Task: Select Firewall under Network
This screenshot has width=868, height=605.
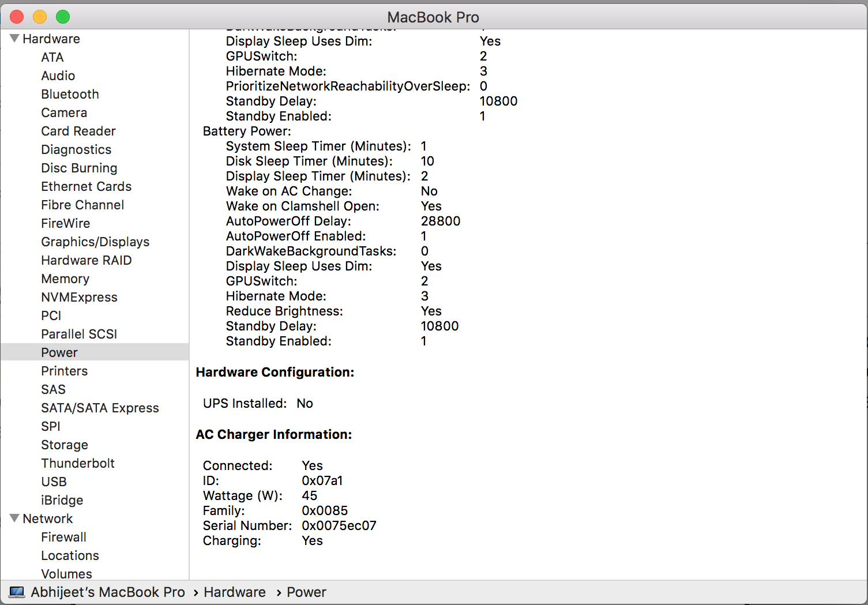Action: click(63, 537)
